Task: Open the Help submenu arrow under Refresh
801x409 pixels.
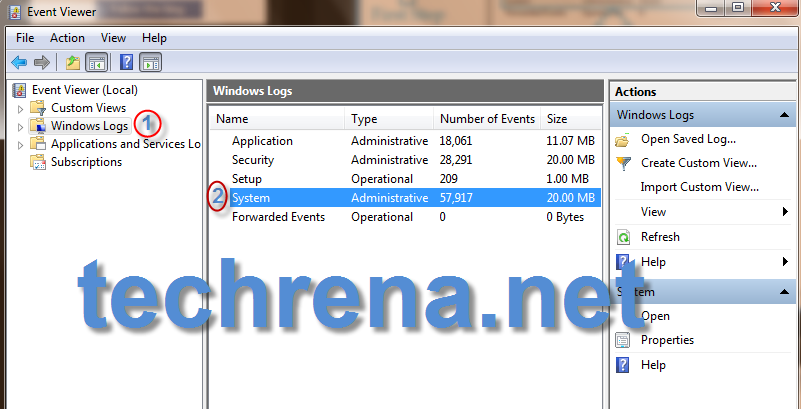Action: 786,262
